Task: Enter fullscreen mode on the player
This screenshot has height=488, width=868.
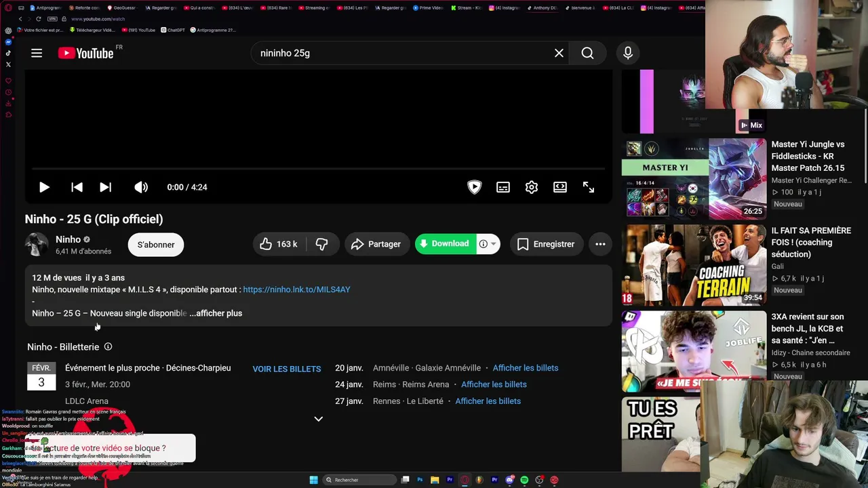Action: coord(589,187)
